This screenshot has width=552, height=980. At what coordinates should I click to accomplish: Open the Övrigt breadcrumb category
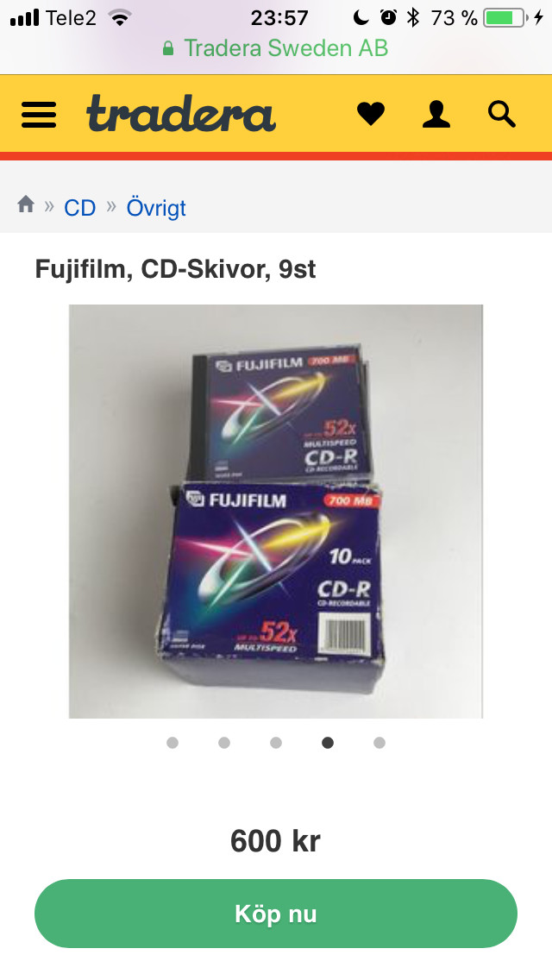(x=156, y=208)
